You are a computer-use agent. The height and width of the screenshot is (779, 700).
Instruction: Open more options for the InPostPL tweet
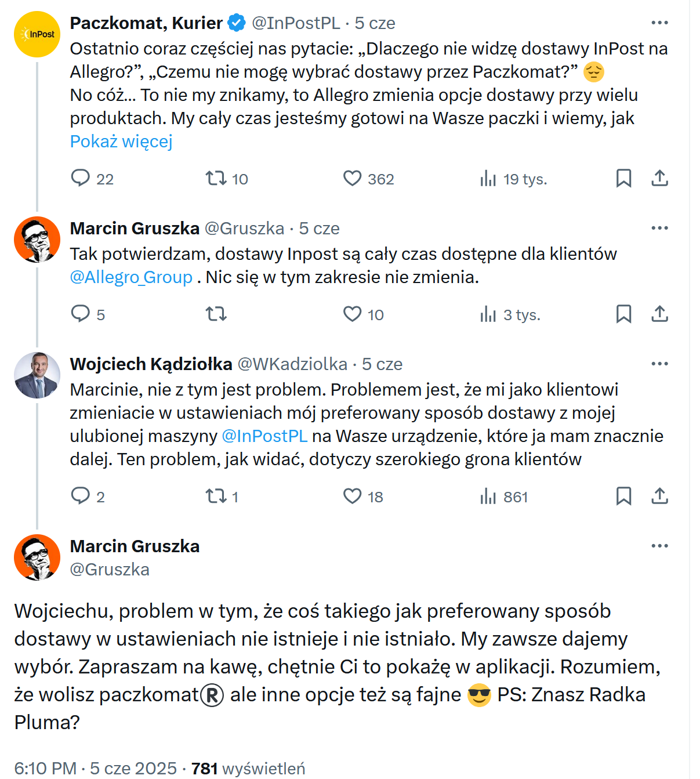click(659, 23)
